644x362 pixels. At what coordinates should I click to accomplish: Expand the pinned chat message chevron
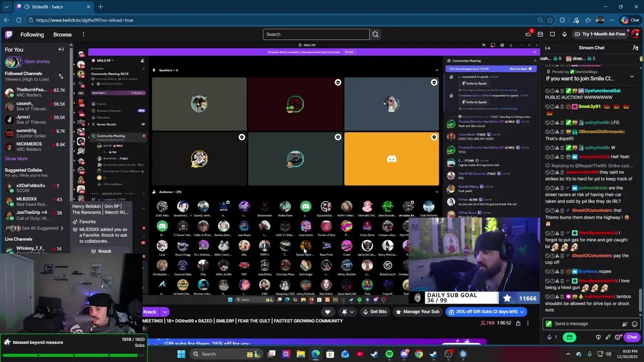632,76
